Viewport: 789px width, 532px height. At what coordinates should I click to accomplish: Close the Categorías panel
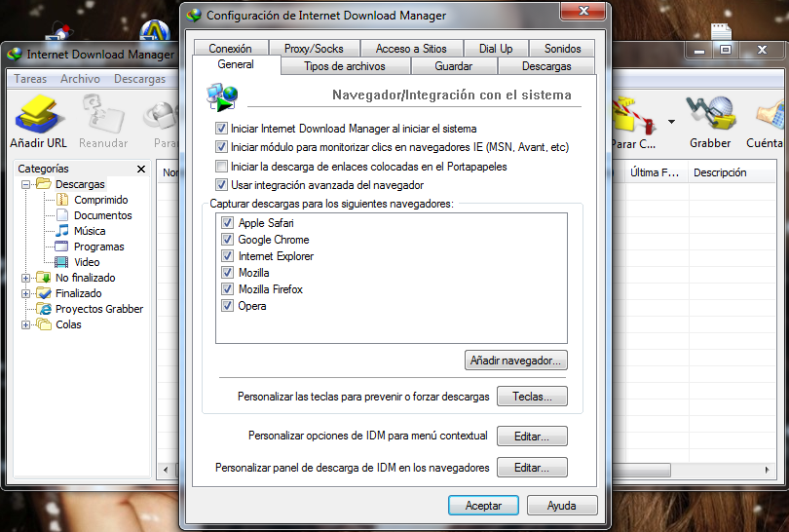141,169
